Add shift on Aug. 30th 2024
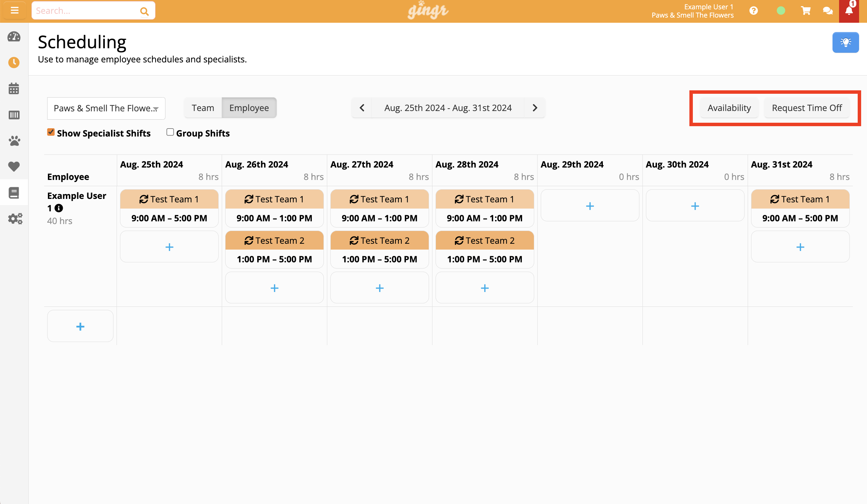The width and height of the screenshot is (867, 504). (695, 206)
